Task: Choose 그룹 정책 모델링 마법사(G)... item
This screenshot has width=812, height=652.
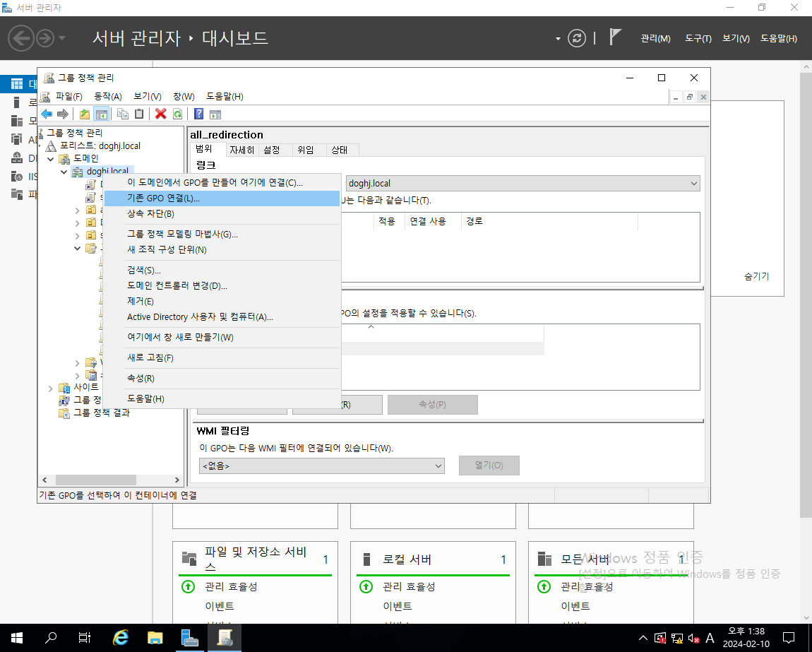Action: point(222,235)
